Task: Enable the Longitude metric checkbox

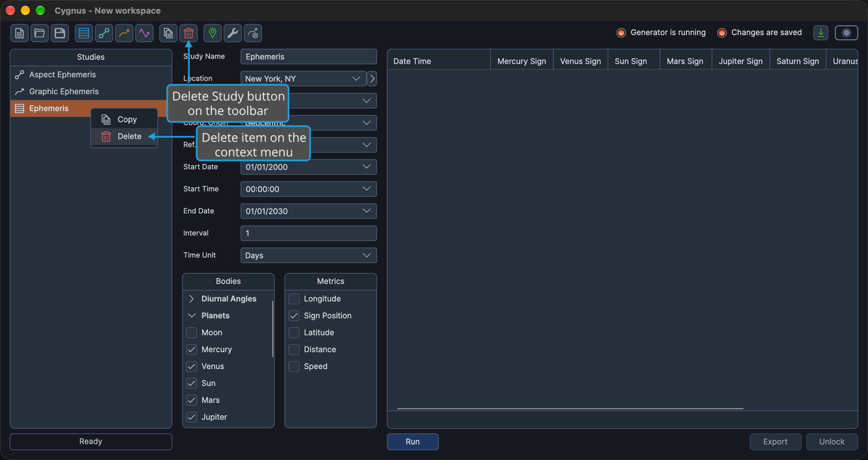Action: tap(294, 299)
